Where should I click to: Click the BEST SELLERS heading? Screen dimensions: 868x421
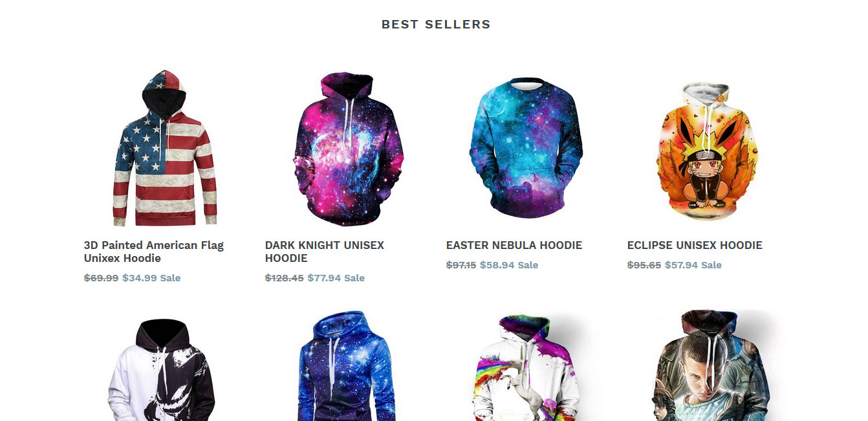coord(436,25)
